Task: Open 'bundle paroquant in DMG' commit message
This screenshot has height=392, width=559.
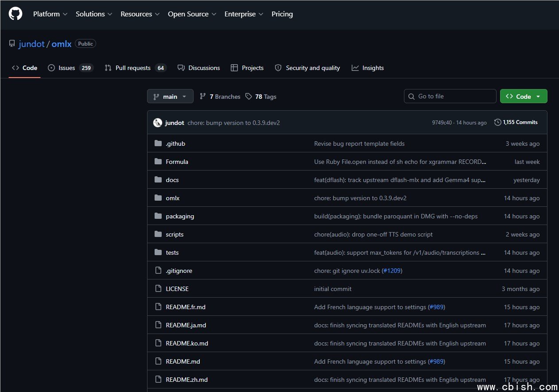Action: tap(396, 216)
